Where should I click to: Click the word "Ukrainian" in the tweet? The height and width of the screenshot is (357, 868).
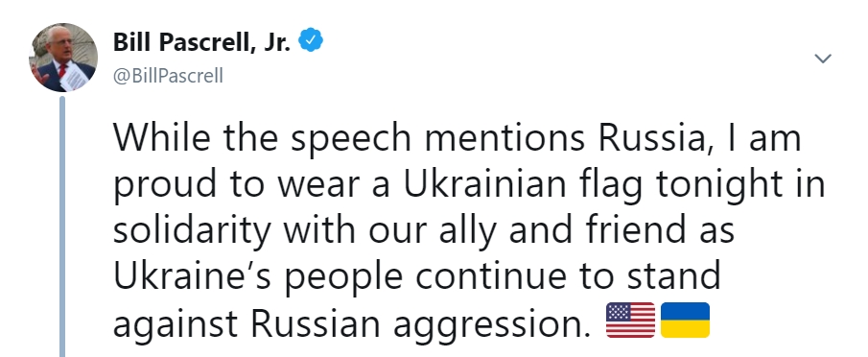tap(484, 183)
